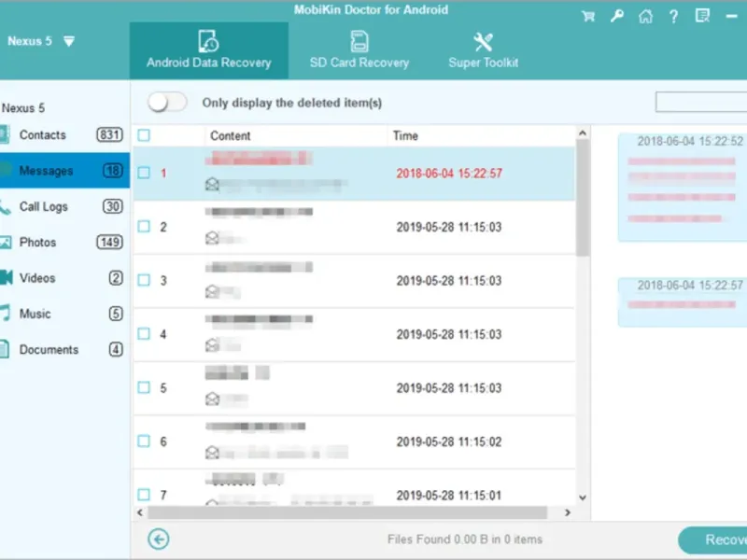Click envelope icon in message row 5
The width and height of the screenshot is (747, 560).
(x=212, y=399)
